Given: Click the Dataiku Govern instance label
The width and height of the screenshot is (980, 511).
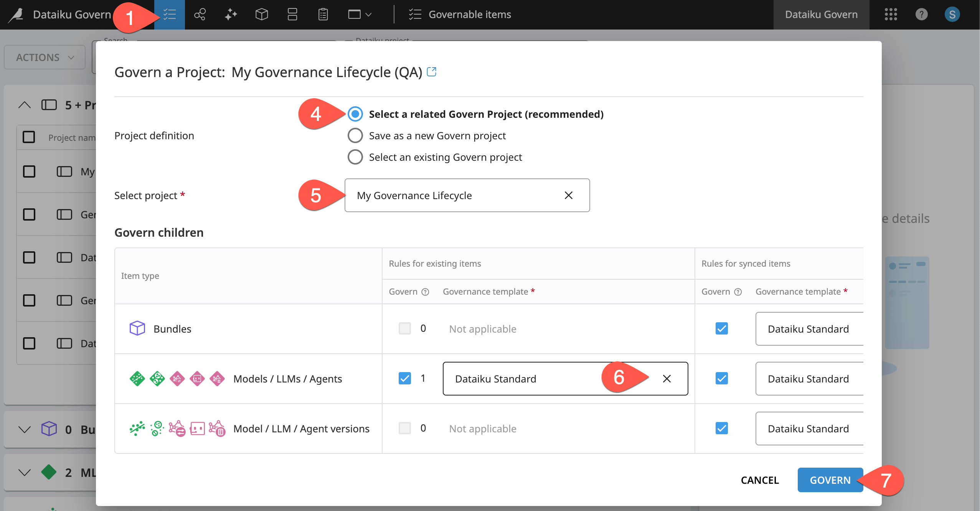Looking at the screenshot, I should tap(821, 15).
